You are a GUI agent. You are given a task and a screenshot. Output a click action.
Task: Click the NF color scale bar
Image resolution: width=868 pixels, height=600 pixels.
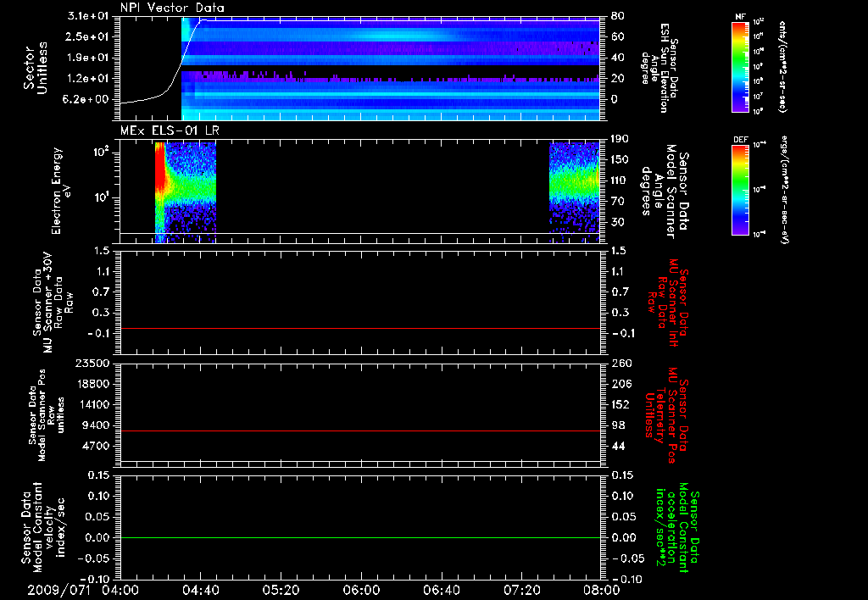741,67
